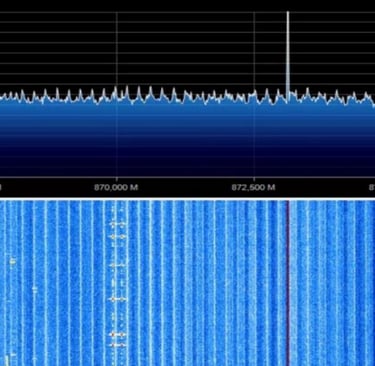The width and height of the screenshot is (375, 366).
Task: Click the 870,000 M frequency label
Action: (116, 187)
